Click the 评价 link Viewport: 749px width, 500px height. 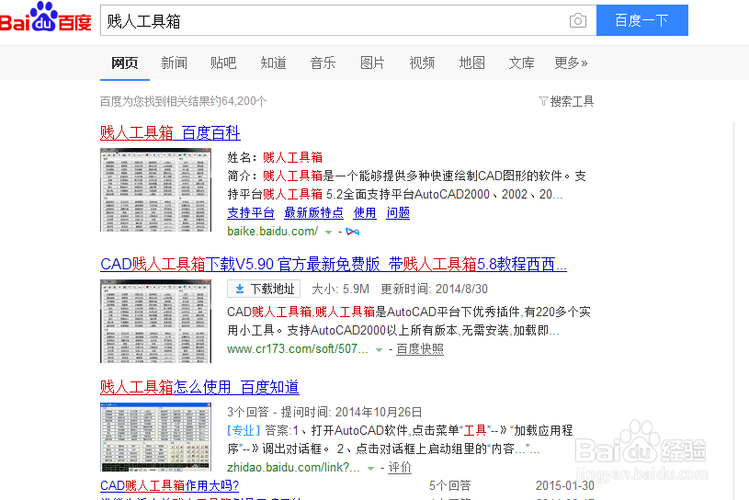pyautogui.click(x=399, y=467)
